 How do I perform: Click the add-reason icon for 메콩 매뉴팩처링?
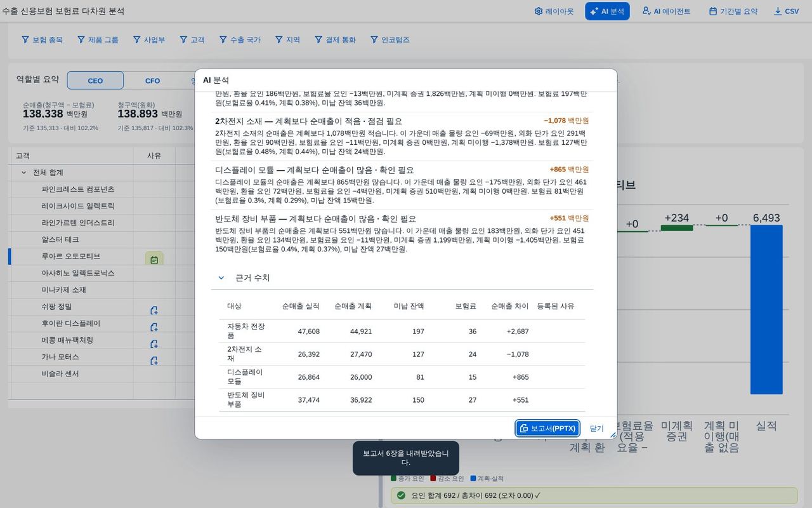[154, 344]
